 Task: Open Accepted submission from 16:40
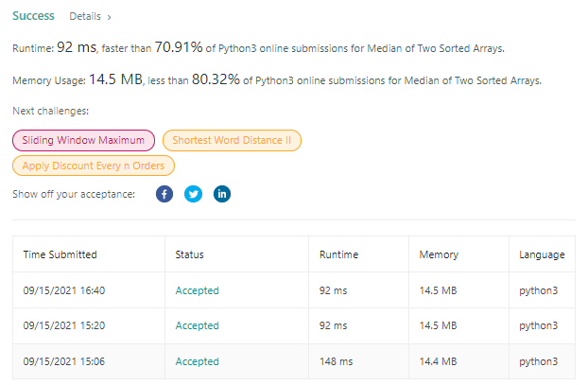point(198,290)
